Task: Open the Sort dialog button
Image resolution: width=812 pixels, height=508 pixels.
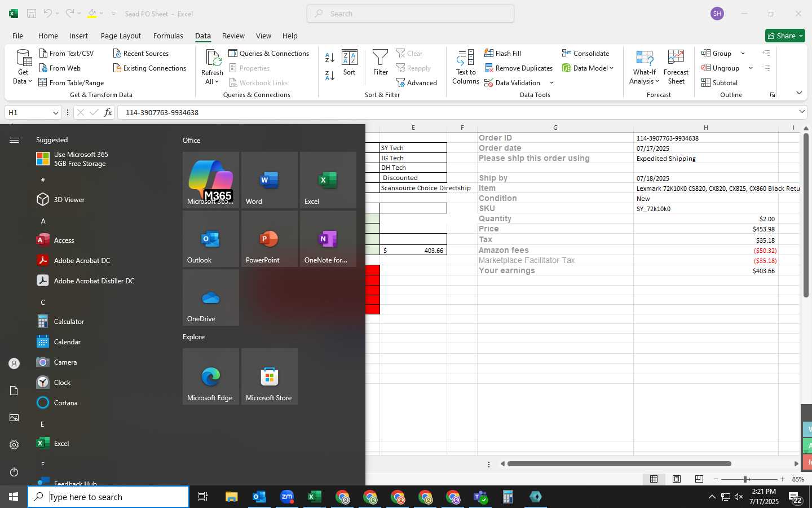Action: coord(350,63)
